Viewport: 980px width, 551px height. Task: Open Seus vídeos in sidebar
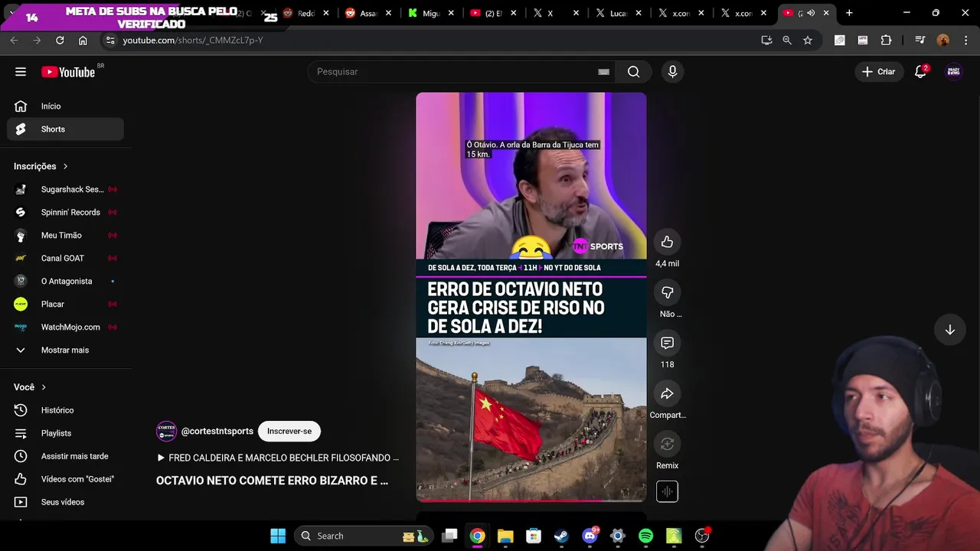[x=65, y=502]
